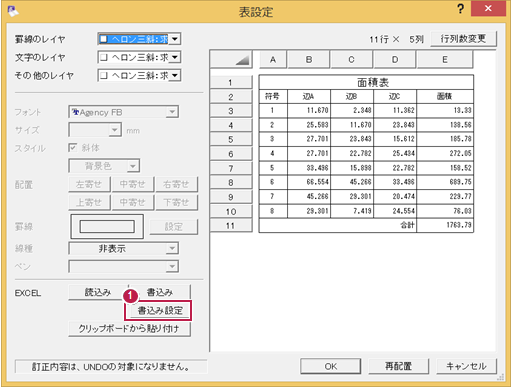
Task: Select row header 6
Action: click(x=231, y=154)
